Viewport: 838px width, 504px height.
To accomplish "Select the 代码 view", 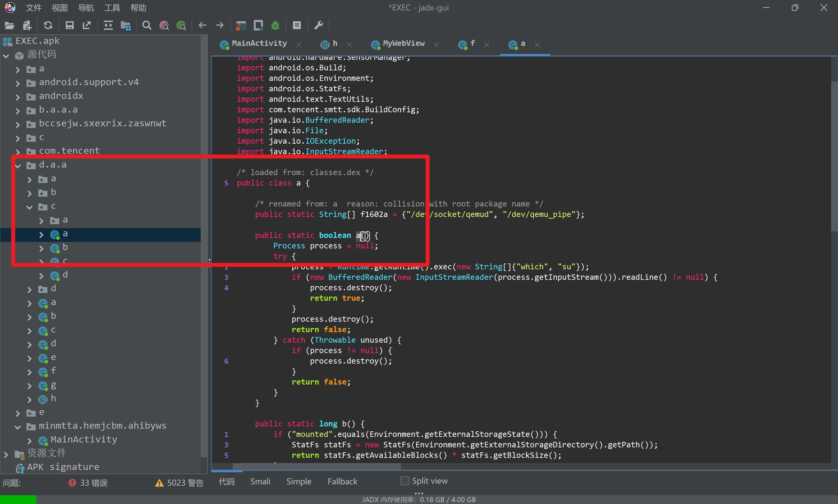I will pyautogui.click(x=227, y=481).
